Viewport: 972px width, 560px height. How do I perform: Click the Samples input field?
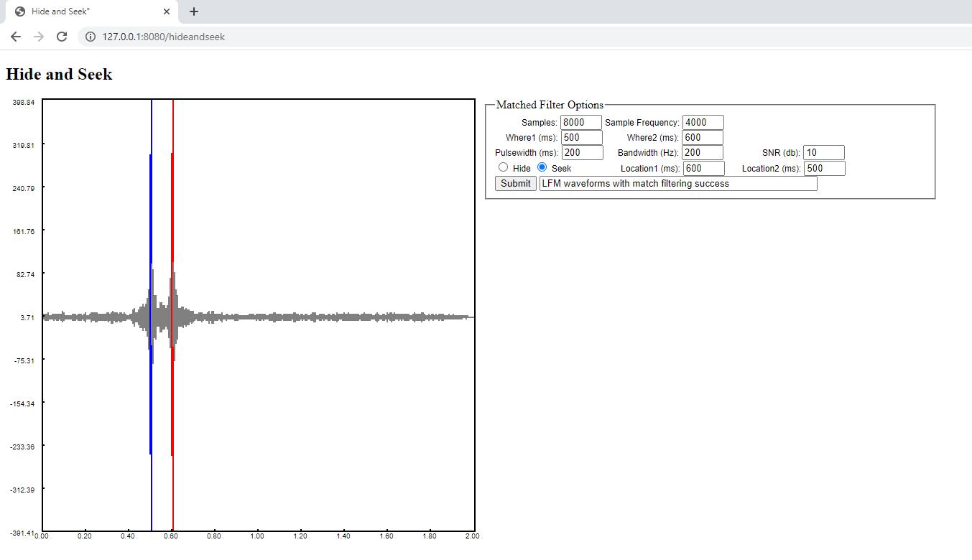580,122
